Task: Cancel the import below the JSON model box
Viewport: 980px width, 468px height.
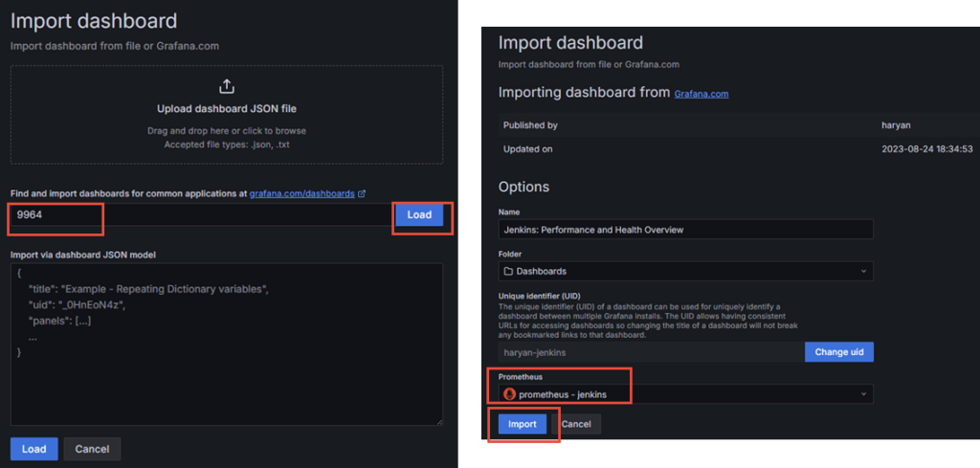Action: 92,449
